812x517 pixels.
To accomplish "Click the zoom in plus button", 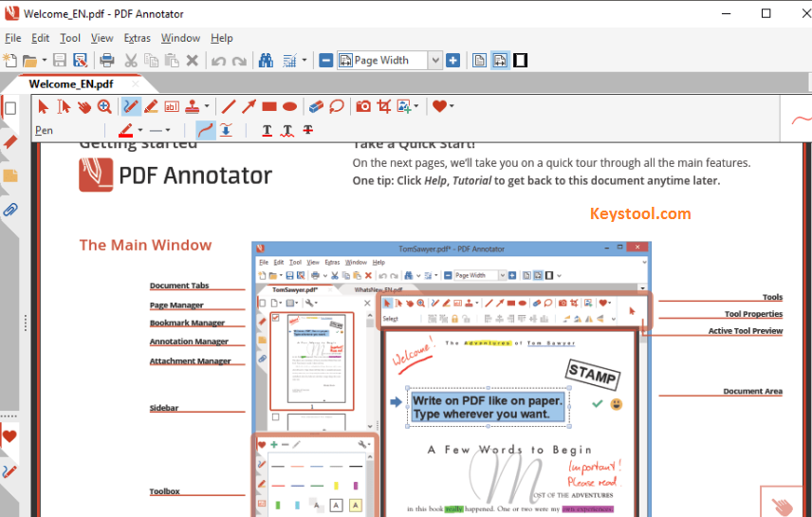I will pyautogui.click(x=453, y=61).
